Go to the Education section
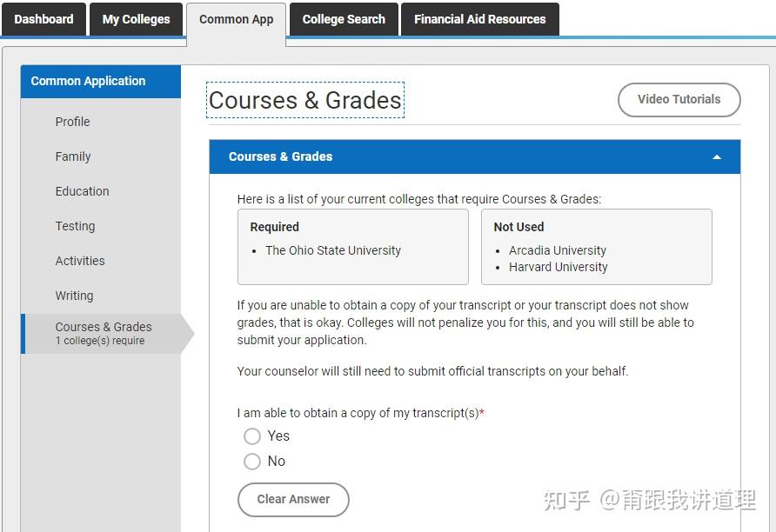776x532 pixels. point(82,191)
